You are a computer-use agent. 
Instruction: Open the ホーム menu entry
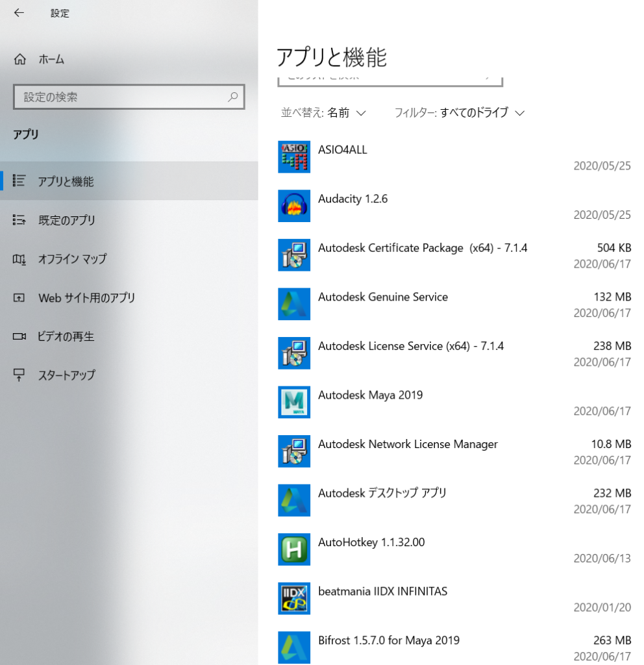[129, 59]
